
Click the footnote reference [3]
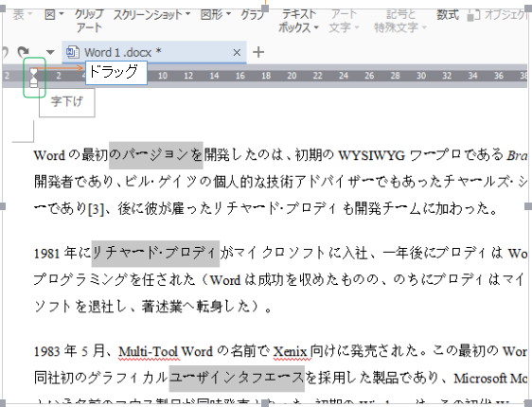click(x=96, y=208)
